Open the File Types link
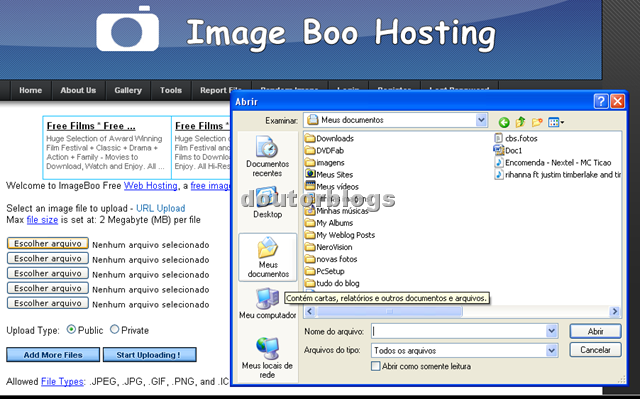The height and width of the screenshot is (399, 640). [x=62, y=381]
